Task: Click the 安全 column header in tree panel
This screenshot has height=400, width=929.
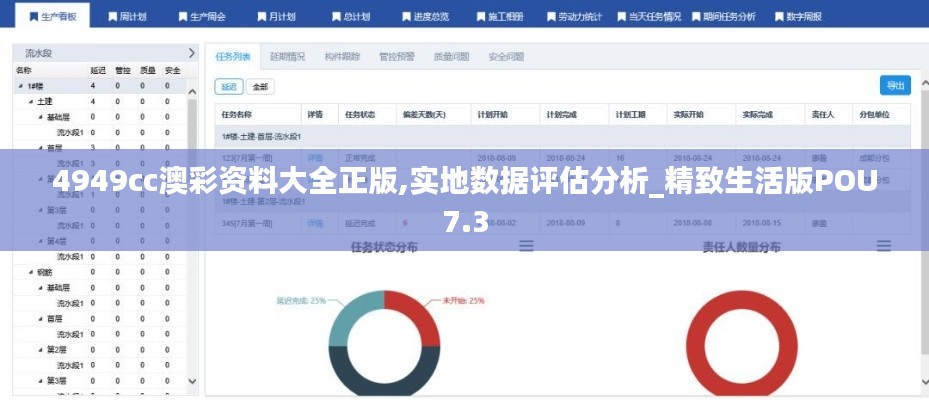Action: point(172,70)
